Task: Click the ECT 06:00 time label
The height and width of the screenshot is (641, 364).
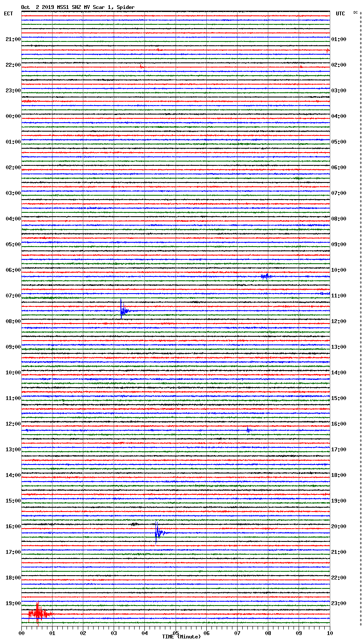Action: 13,270
